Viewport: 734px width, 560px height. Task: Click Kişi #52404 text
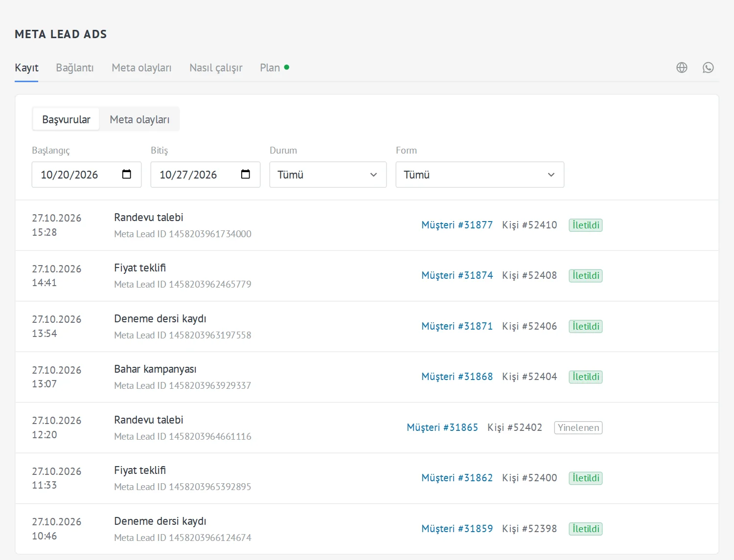tap(529, 377)
